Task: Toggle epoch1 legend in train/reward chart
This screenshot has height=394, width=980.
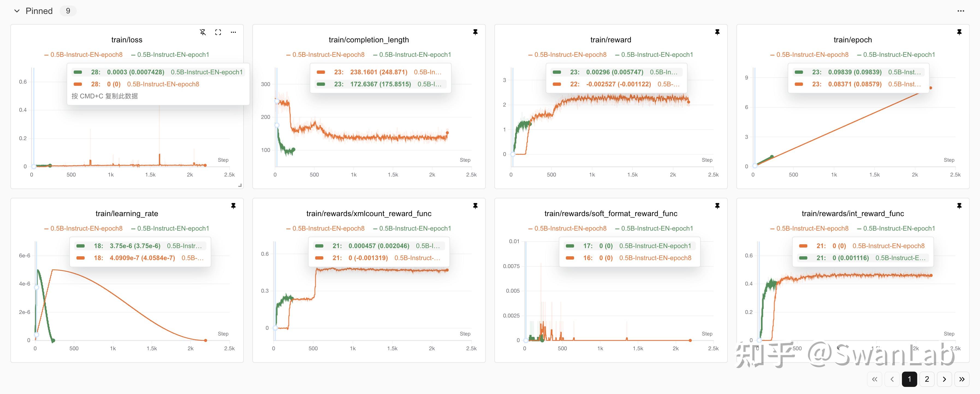Action: pos(654,55)
